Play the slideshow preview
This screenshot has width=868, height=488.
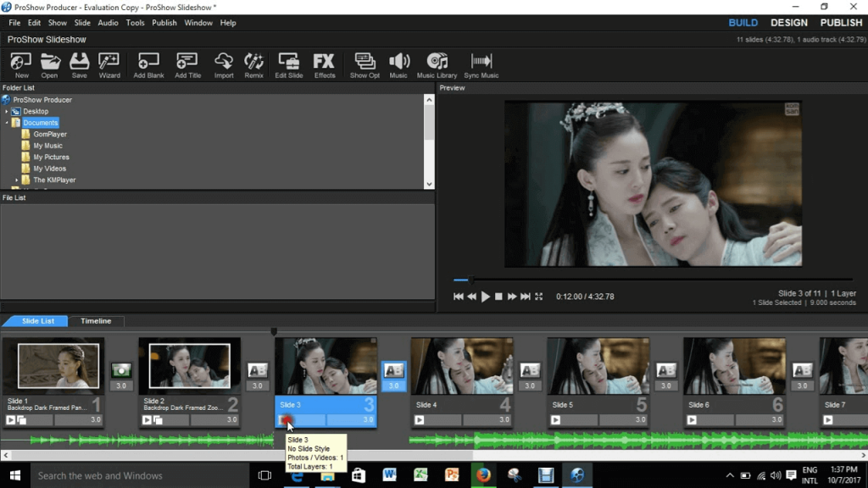[485, 297]
